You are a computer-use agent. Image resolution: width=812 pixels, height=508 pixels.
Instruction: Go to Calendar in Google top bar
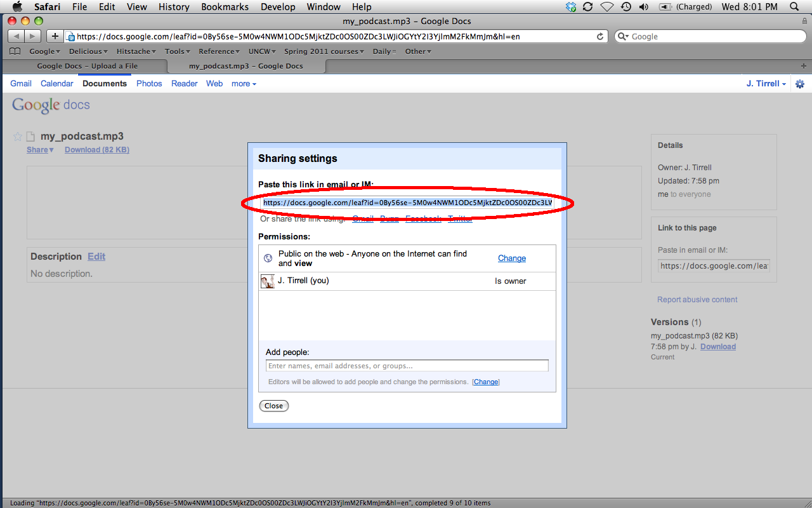click(57, 84)
